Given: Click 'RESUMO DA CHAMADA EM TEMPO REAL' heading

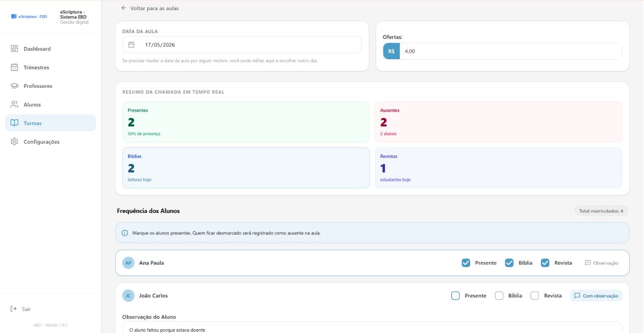Looking at the screenshot, I should point(173,92).
